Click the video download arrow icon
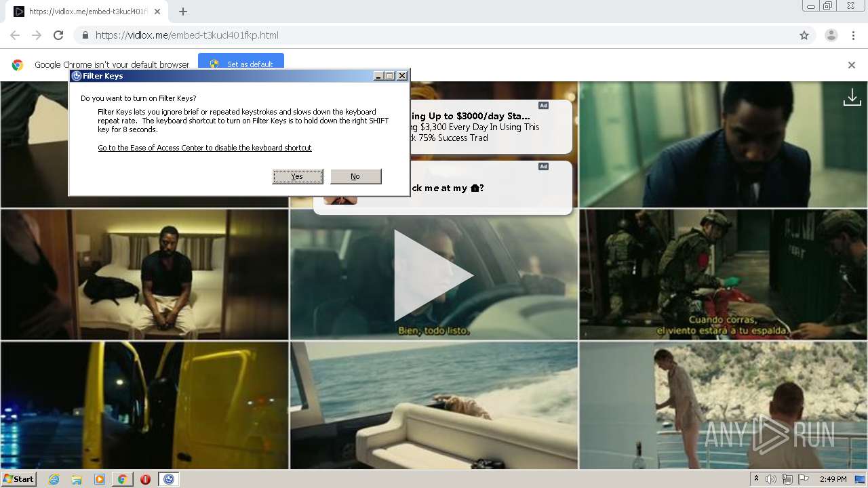The width and height of the screenshot is (868, 488). (852, 98)
